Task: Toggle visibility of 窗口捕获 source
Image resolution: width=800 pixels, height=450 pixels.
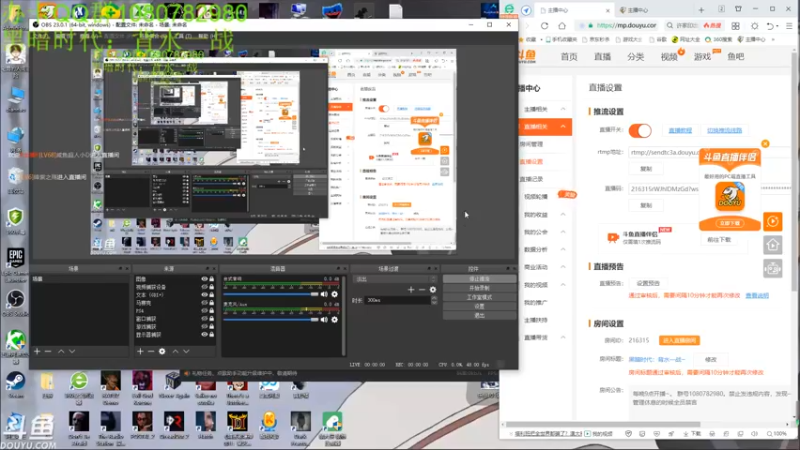Action: pyautogui.click(x=205, y=319)
